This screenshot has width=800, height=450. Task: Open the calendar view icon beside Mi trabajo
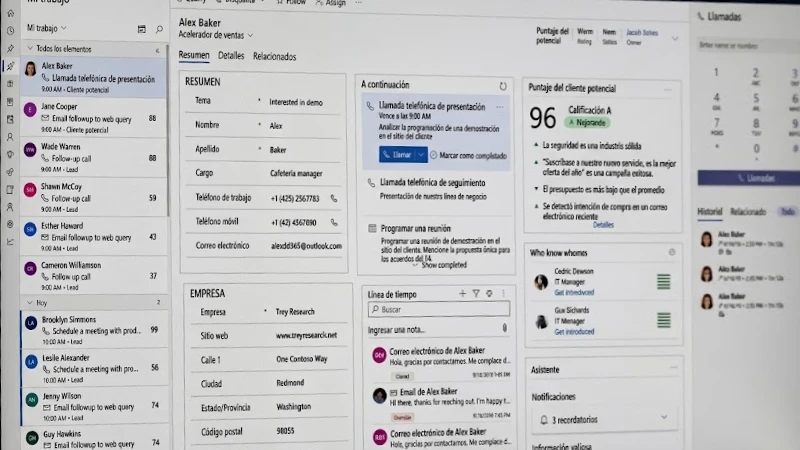tap(141, 29)
